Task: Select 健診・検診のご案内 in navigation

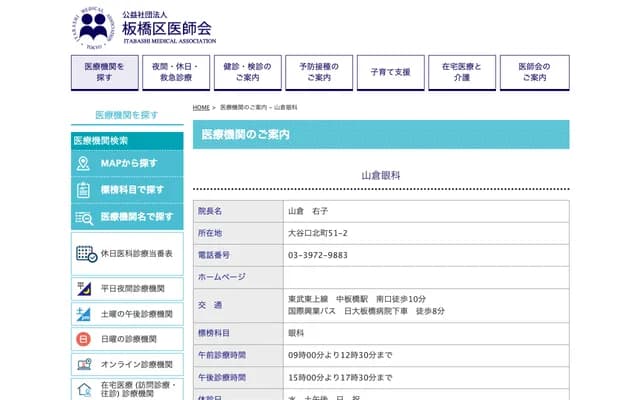Action: pyautogui.click(x=241, y=72)
